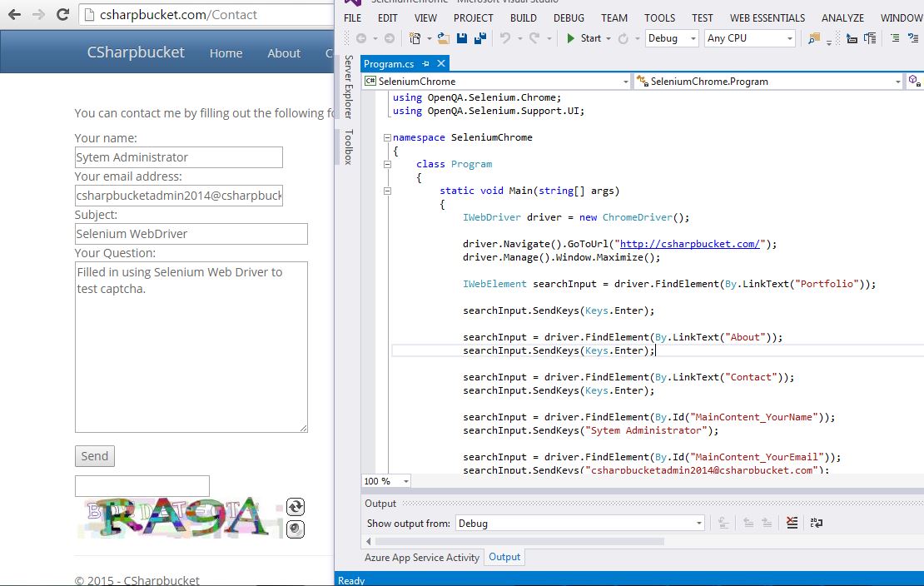
Task: Click the comment selection toolbar icon
Action: click(913, 38)
